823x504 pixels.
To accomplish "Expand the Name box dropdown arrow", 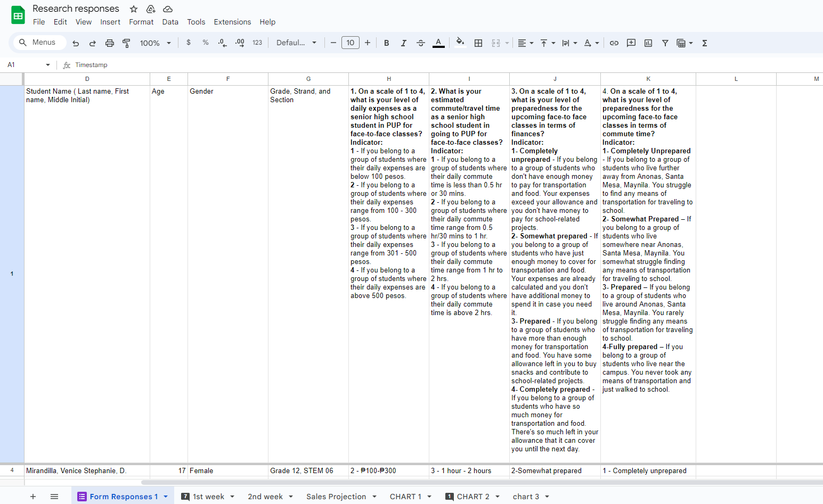I will (x=48, y=65).
